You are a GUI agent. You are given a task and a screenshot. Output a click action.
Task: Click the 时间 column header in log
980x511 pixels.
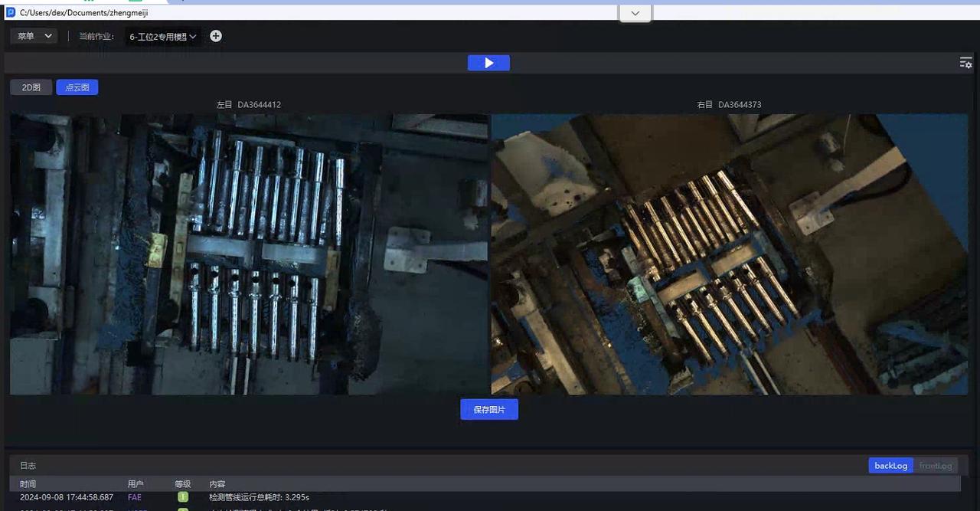[28, 484]
